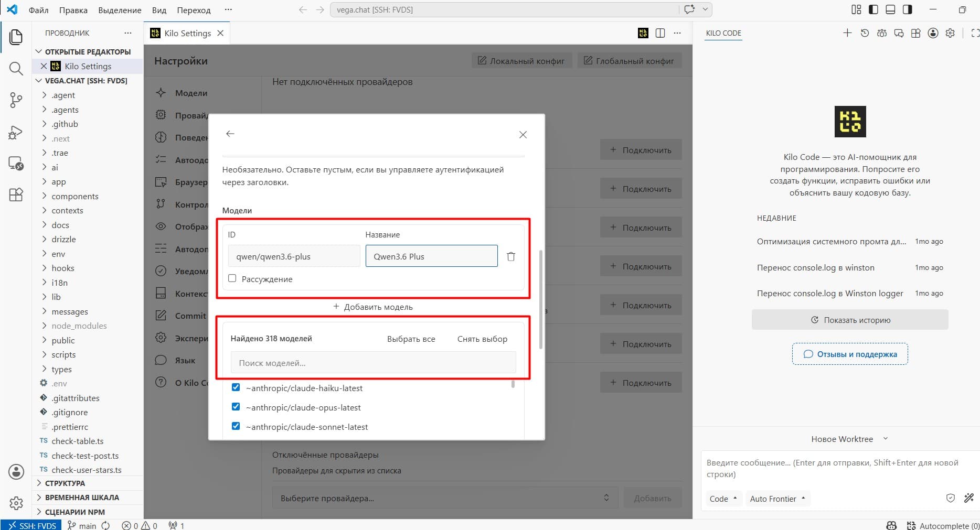The image size is (980, 530).
Task: Close the model dialog with X
Action: (x=523, y=135)
